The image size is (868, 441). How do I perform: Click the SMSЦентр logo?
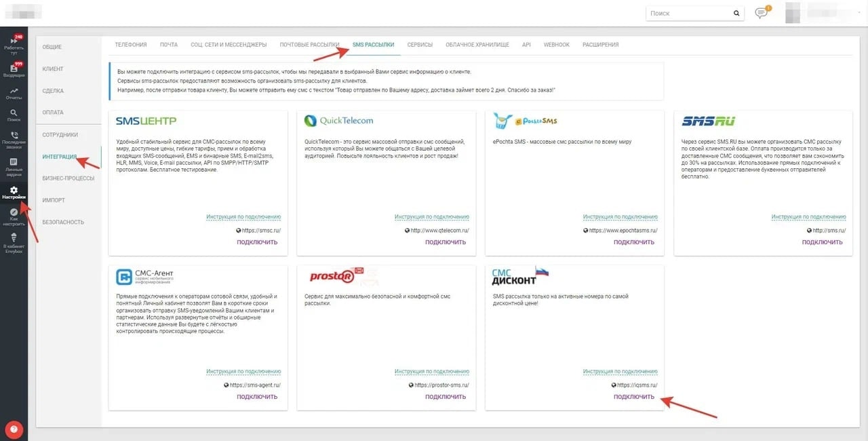coord(146,121)
